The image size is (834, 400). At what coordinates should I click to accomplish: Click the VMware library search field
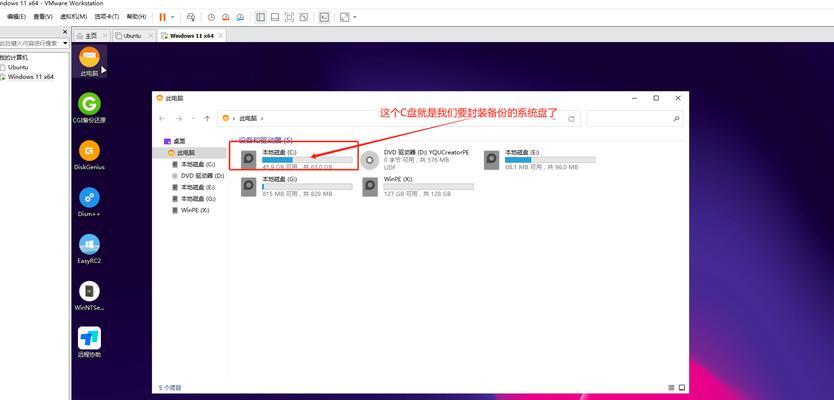(30, 43)
